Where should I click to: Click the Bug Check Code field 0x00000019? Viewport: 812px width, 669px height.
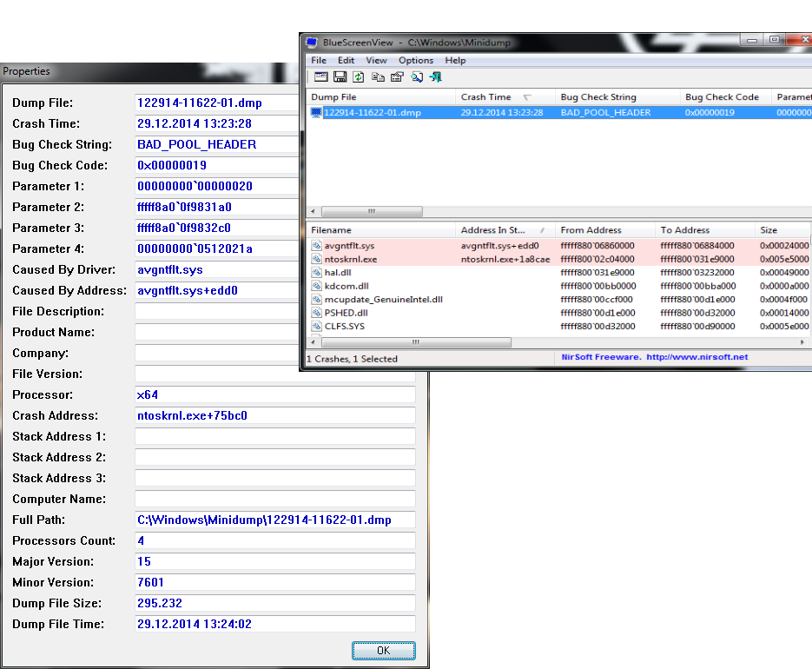coord(217,165)
